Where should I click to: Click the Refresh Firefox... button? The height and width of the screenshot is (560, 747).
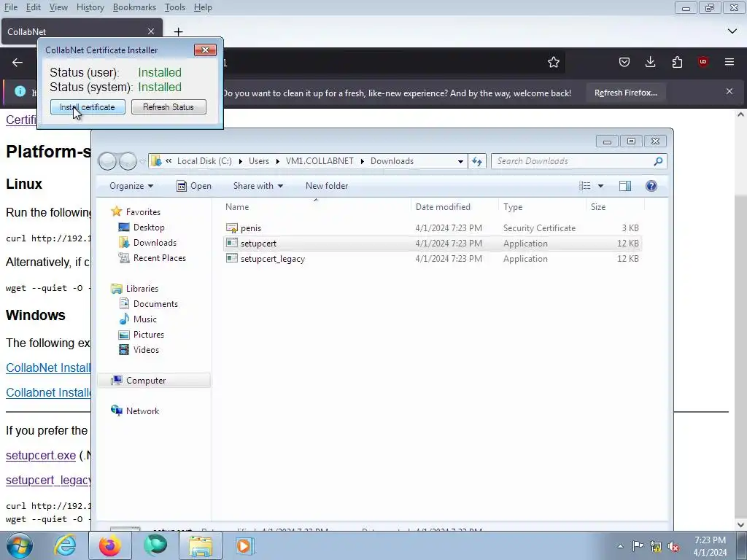click(x=625, y=93)
